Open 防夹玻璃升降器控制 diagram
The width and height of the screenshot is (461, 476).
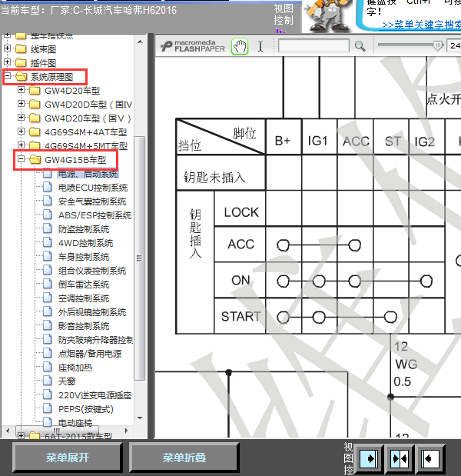[95, 340]
